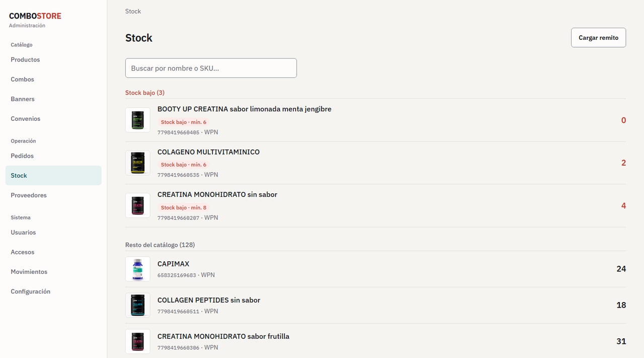The image size is (644, 358).
Task: Select Stock in the sidebar
Action: coord(53,175)
